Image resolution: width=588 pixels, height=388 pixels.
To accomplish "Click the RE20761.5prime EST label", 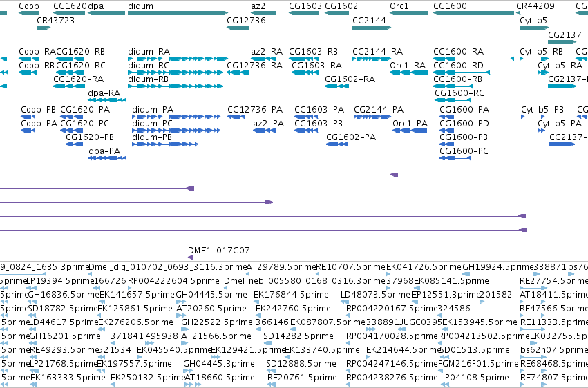I will pyautogui.click(x=302, y=378).
